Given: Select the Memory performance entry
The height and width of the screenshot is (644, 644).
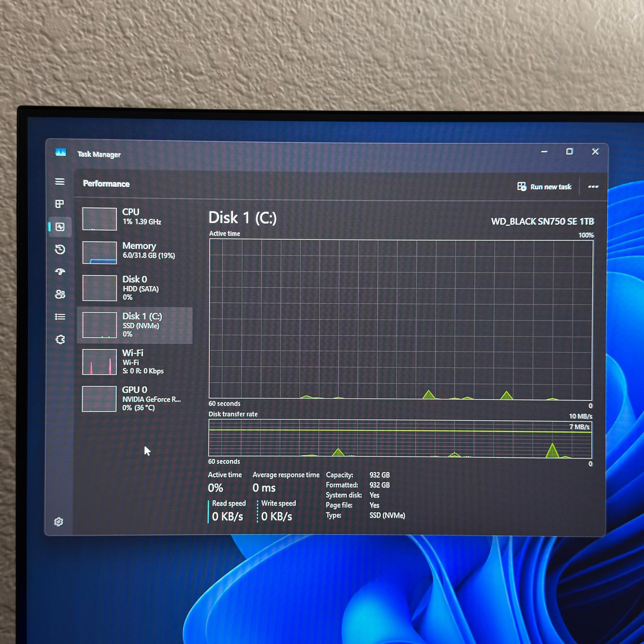Looking at the screenshot, I should (135, 252).
